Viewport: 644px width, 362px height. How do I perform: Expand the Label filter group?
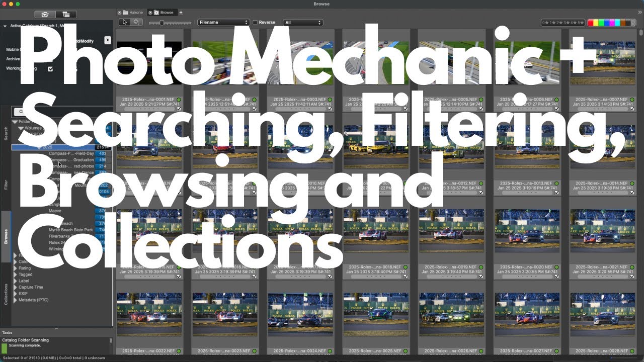[x=15, y=281]
